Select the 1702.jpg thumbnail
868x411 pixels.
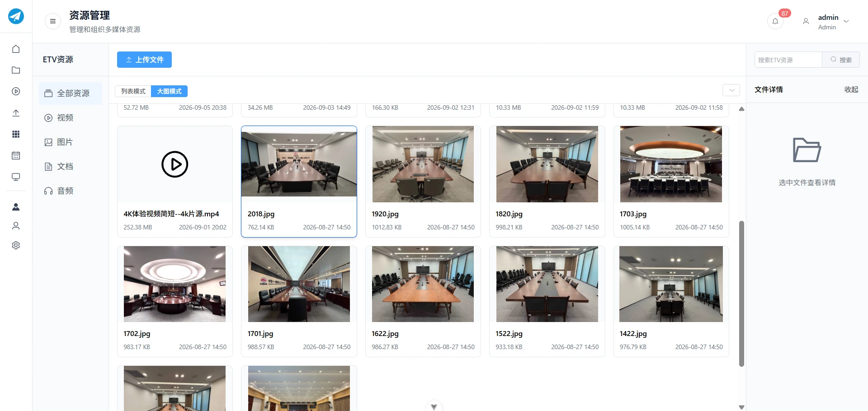175,284
